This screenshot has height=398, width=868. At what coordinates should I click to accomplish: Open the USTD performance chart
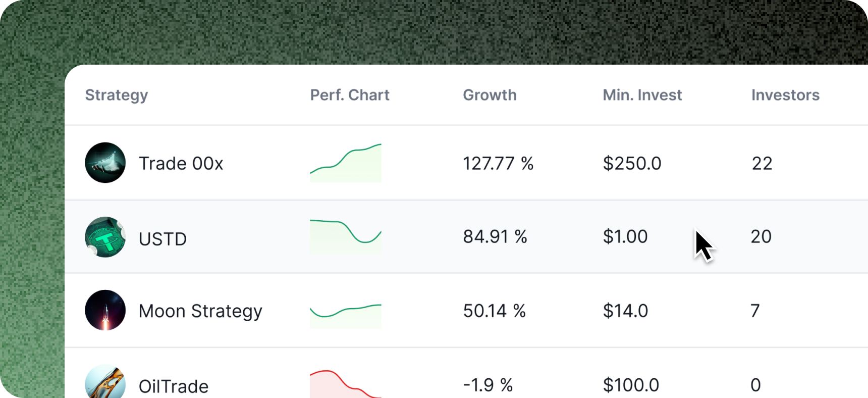[346, 236]
